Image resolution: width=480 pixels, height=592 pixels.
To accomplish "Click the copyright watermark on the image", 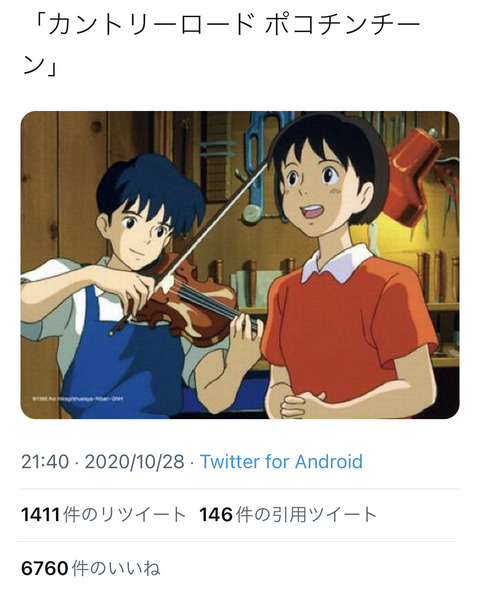I will tap(77, 398).
